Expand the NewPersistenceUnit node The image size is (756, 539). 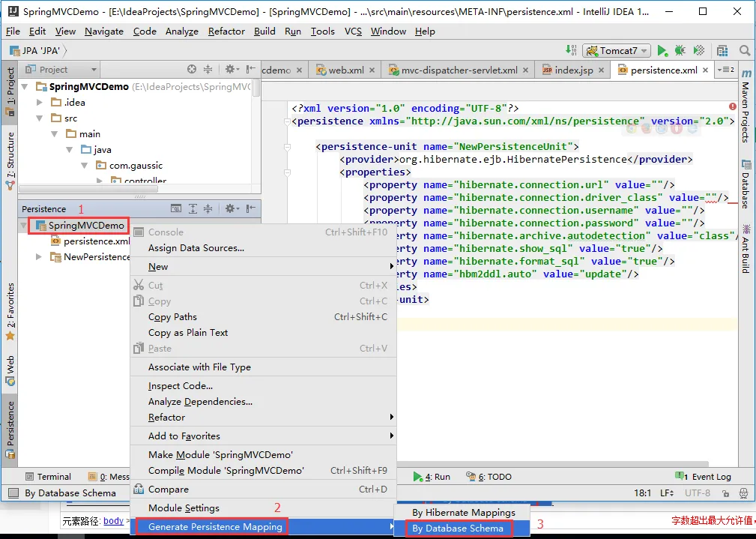click(x=38, y=256)
